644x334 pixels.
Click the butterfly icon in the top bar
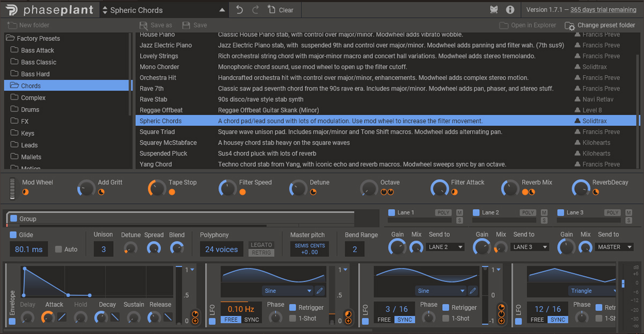pyautogui.click(x=494, y=10)
